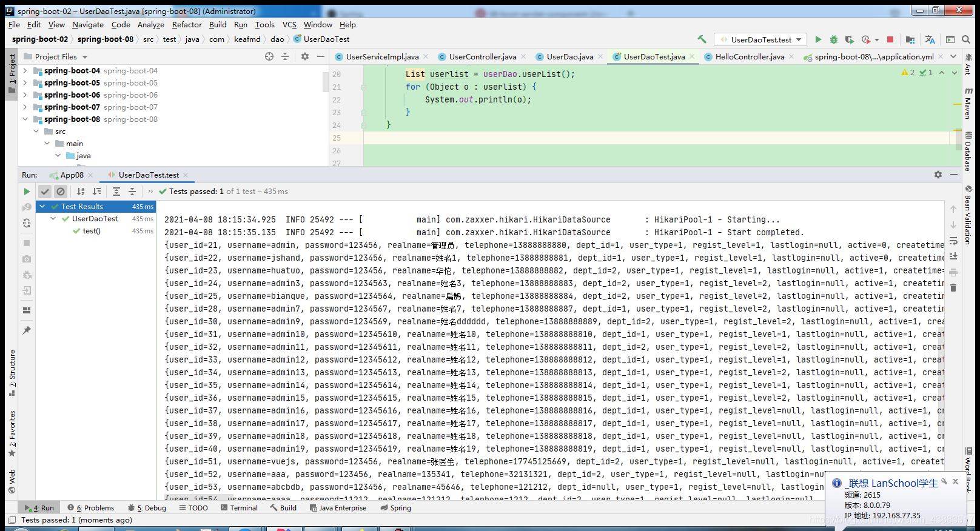Open the UserDaoTest.test run configuration dropdown
The width and height of the screenshot is (980, 531).
760,39
